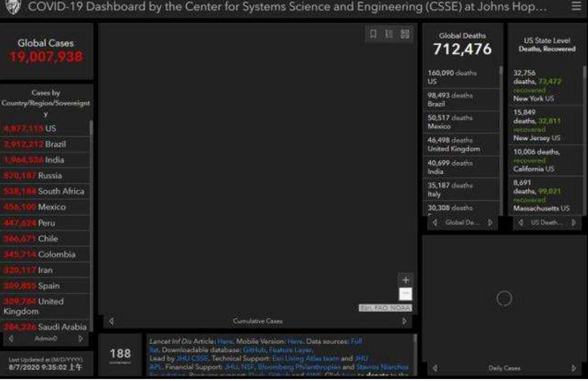Select South Africa in the cases list
The height and width of the screenshot is (381, 588).
(45, 191)
